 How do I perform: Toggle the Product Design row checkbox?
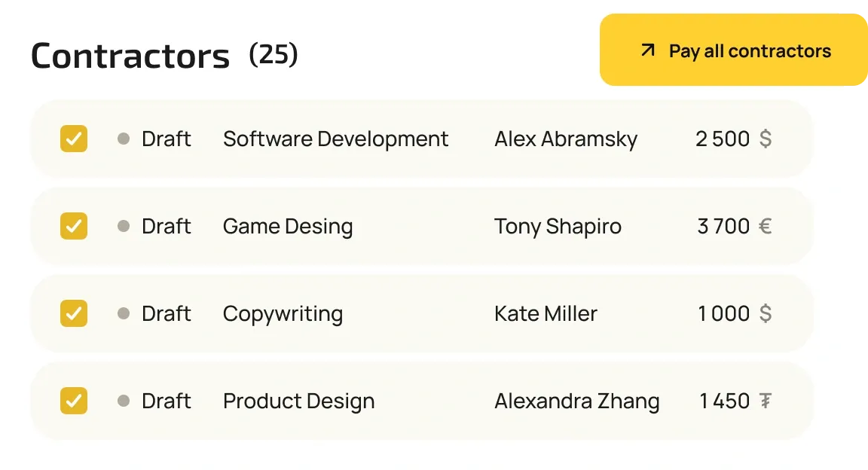[x=74, y=401]
